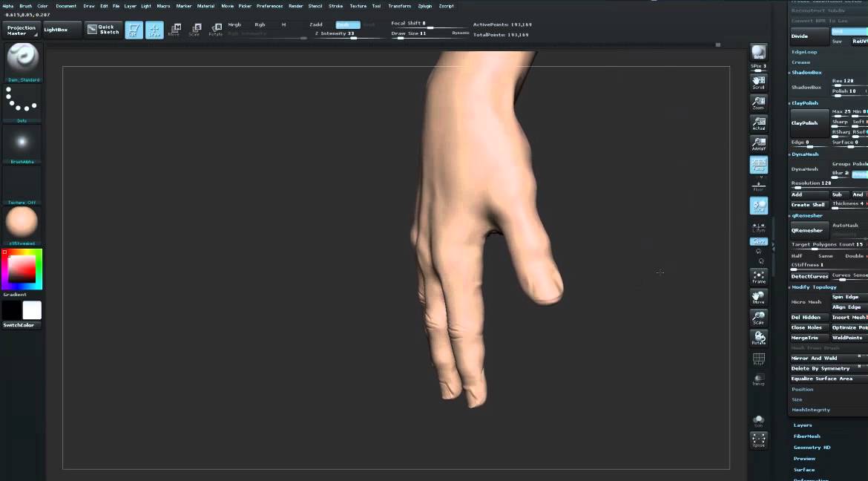
Task: Click Mirror And Weld button
Action: tap(829, 358)
